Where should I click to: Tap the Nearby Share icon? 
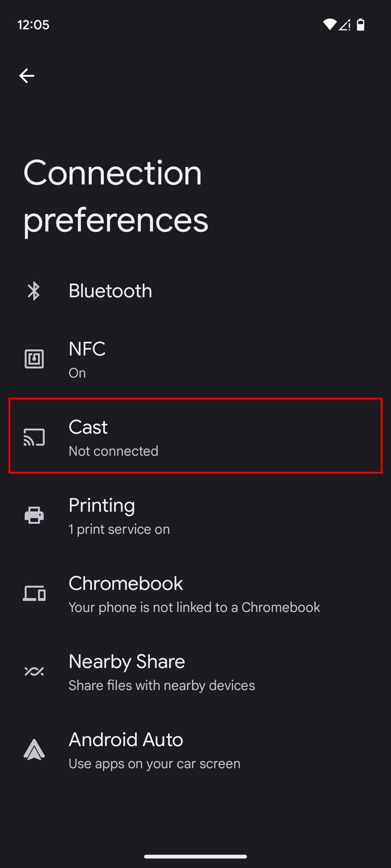[34, 671]
